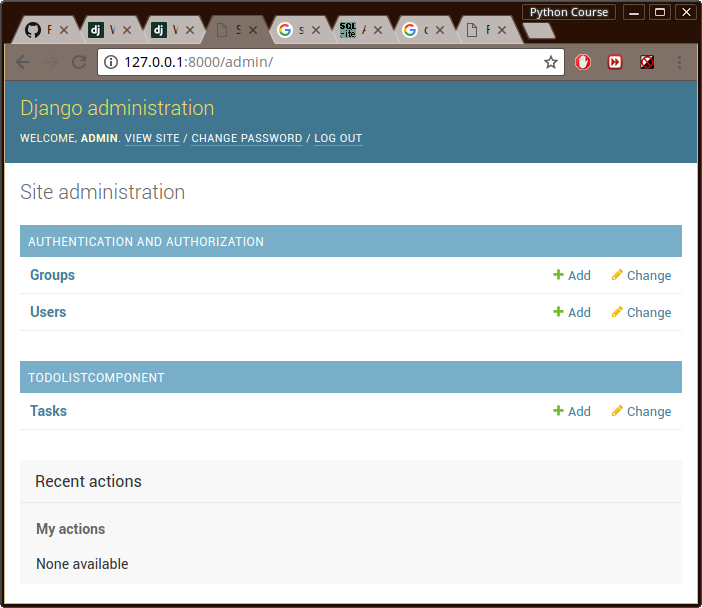This screenshot has height=608, width=702.
Task: Click the address bar URL field
Action: (330, 62)
